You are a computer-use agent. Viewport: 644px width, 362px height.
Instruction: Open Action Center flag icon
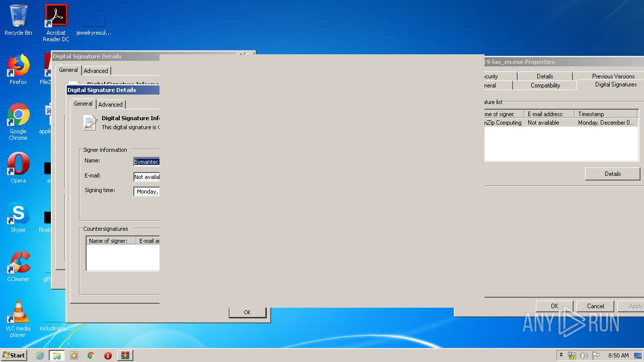(x=596, y=355)
